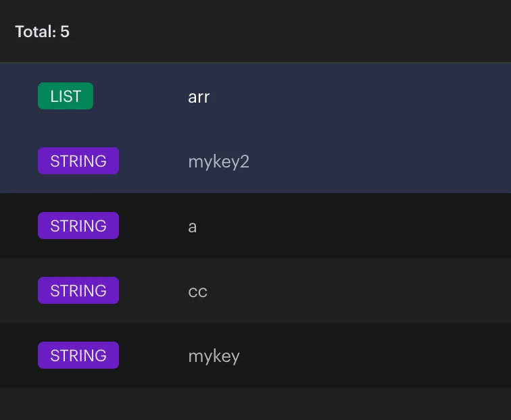This screenshot has width=511, height=420.
Task: Select the key named a
Action: (x=193, y=227)
